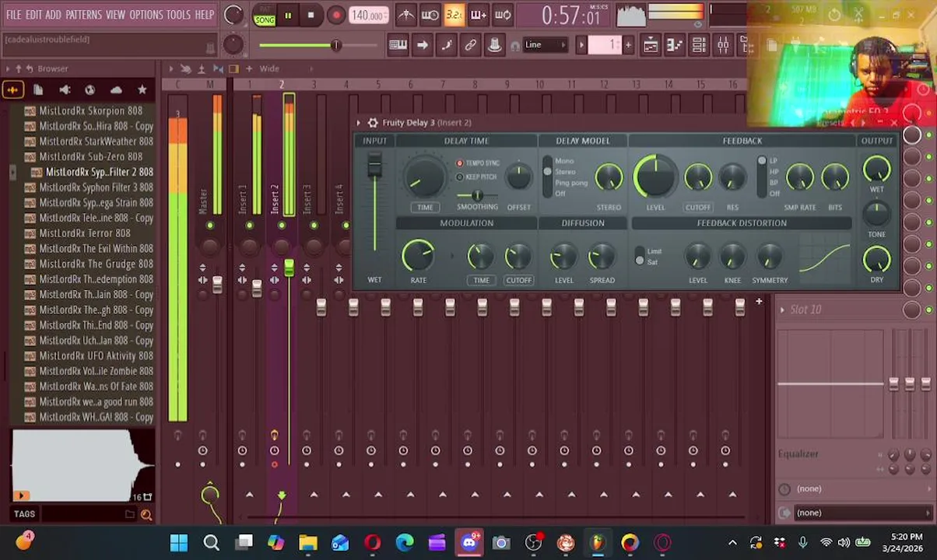Viewport: 937px width, 560px height.
Task: Toggle the Insert 2 mute LED
Action: [282, 226]
